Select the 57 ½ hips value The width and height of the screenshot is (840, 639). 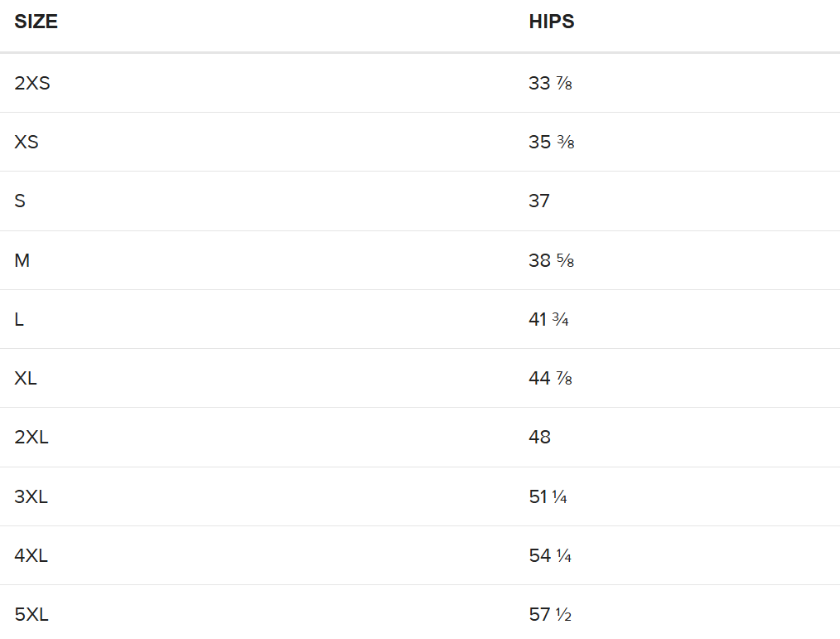[x=550, y=615]
